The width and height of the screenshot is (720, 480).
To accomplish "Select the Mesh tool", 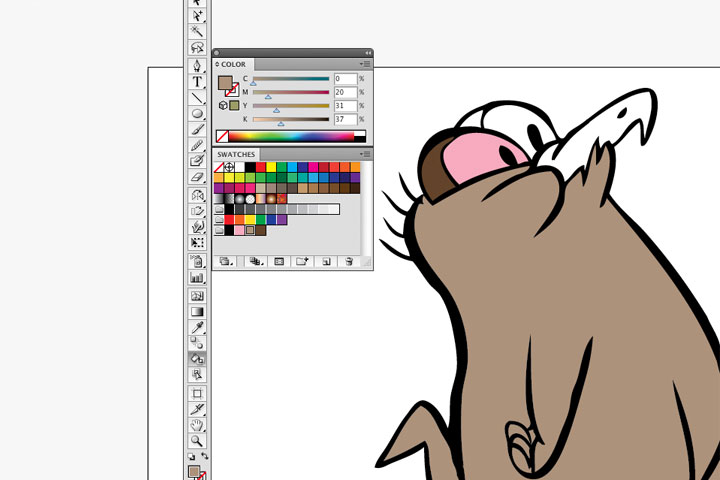I will pyautogui.click(x=197, y=296).
